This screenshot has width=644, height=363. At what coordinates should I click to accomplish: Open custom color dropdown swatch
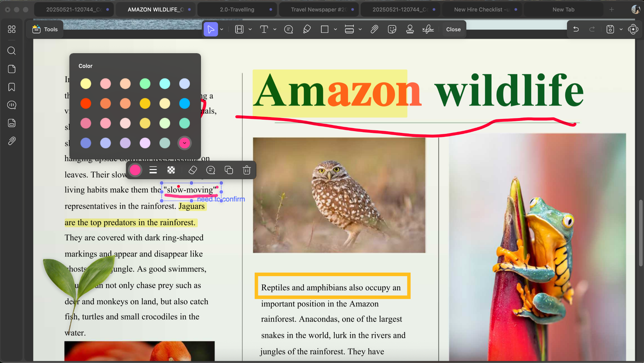[x=185, y=143]
